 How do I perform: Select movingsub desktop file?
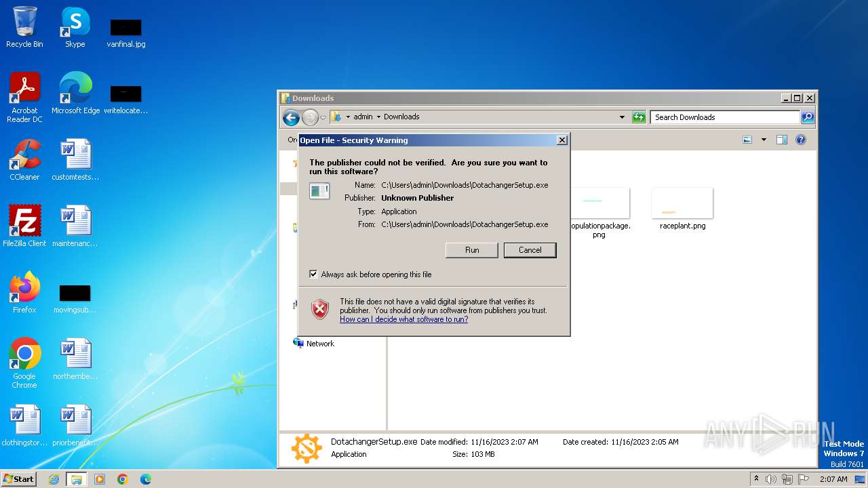[x=75, y=298]
